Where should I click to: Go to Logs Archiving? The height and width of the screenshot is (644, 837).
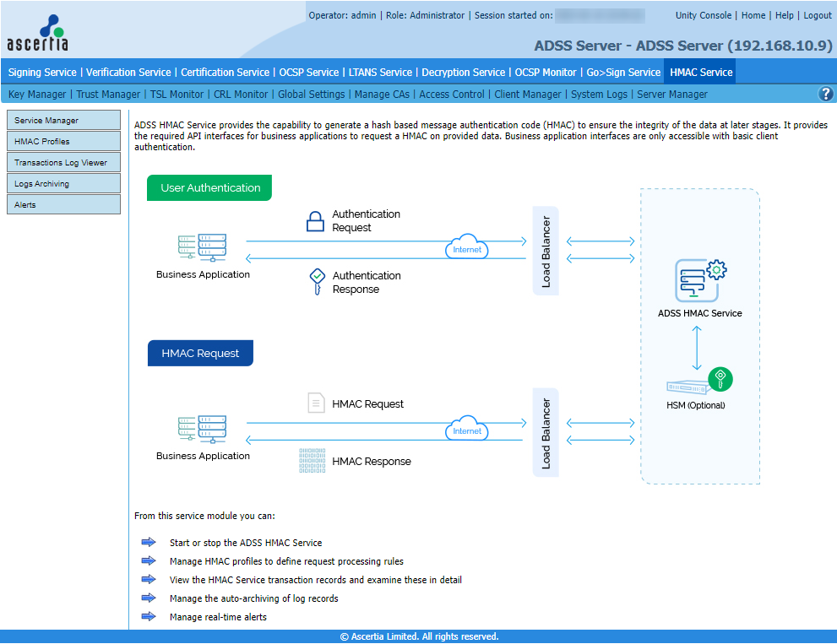pyautogui.click(x=63, y=184)
